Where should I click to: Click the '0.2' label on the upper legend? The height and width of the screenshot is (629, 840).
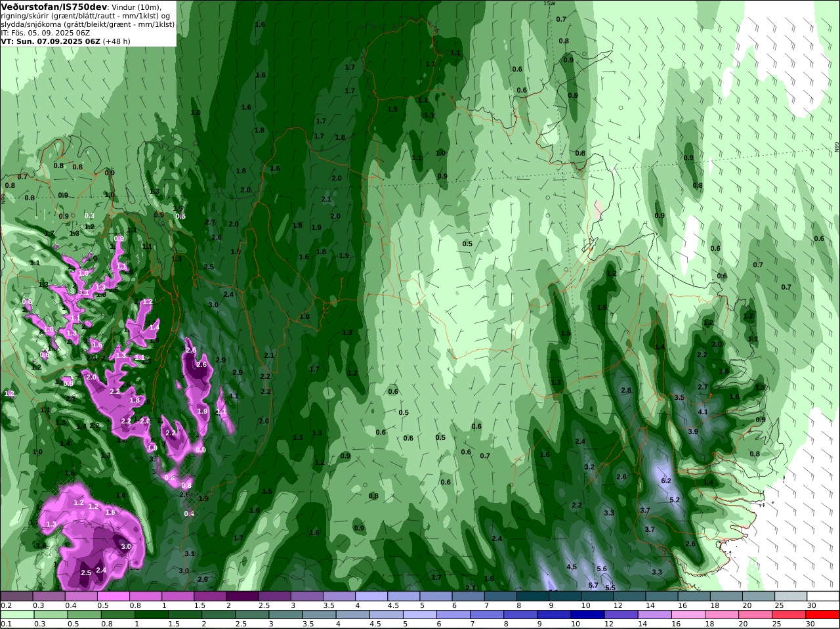click(6, 605)
